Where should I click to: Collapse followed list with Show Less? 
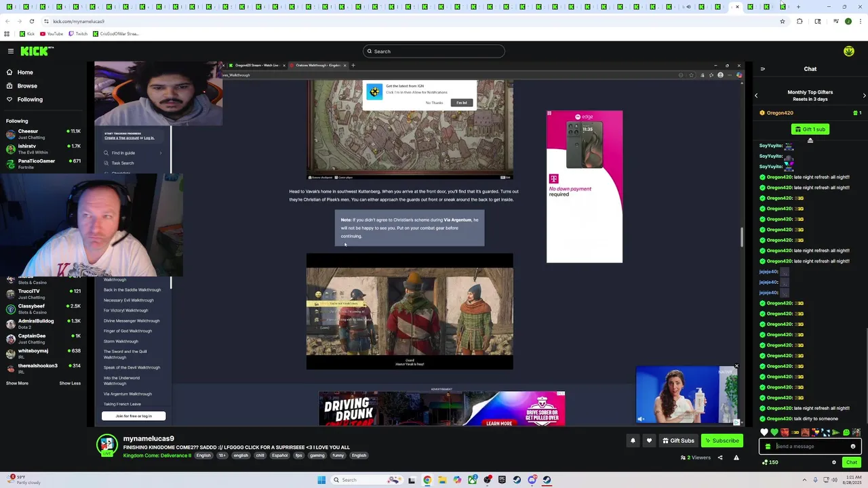(70, 383)
